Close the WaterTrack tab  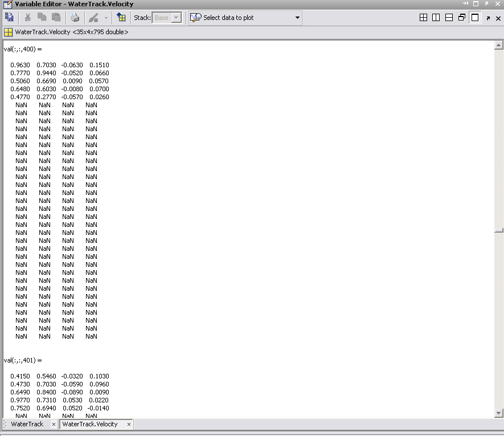click(54, 425)
